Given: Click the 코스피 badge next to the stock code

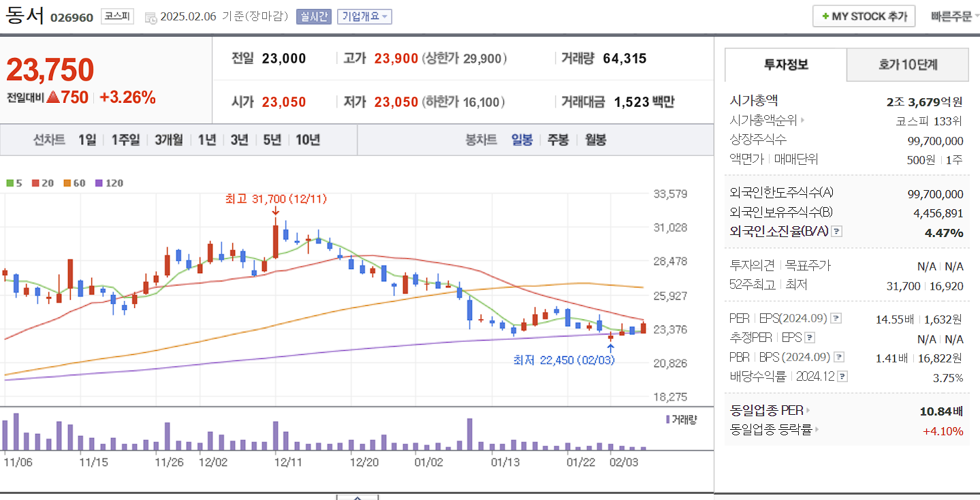Looking at the screenshot, I should click(117, 16).
